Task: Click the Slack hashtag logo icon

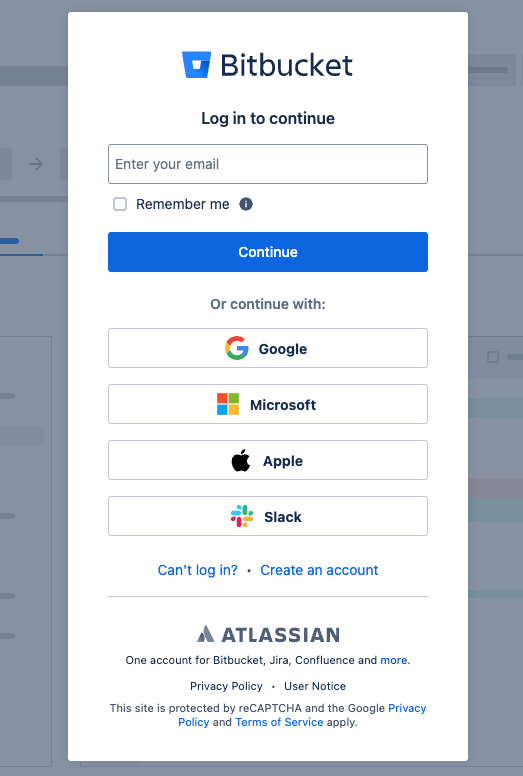Action: click(x=242, y=516)
